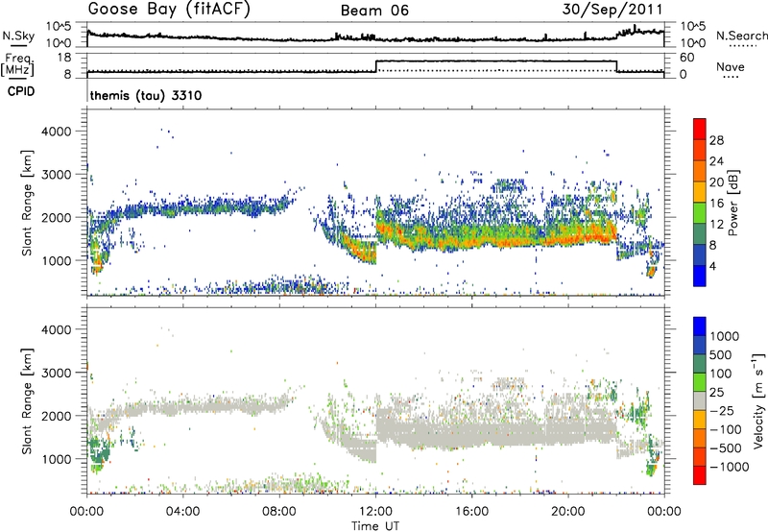Image resolution: width=768 pixels, height=532 pixels.
Task: Click the 'Time UT' axis label
Action: (x=375, y=526)
